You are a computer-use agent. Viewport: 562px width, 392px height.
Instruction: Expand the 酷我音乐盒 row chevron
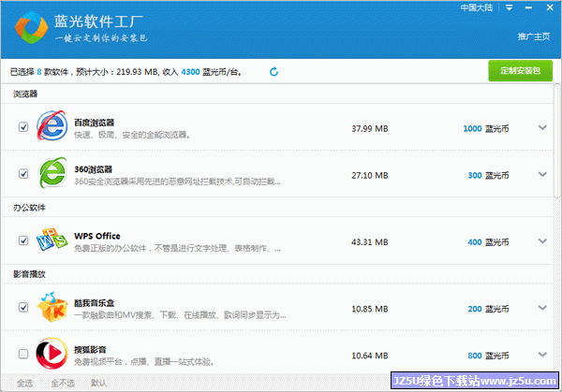point(542,308)
